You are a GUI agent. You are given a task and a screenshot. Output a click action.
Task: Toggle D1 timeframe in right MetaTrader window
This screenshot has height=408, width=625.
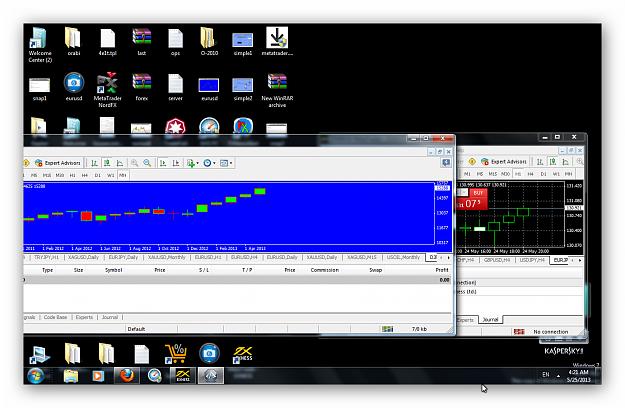[x=543, y=174]
